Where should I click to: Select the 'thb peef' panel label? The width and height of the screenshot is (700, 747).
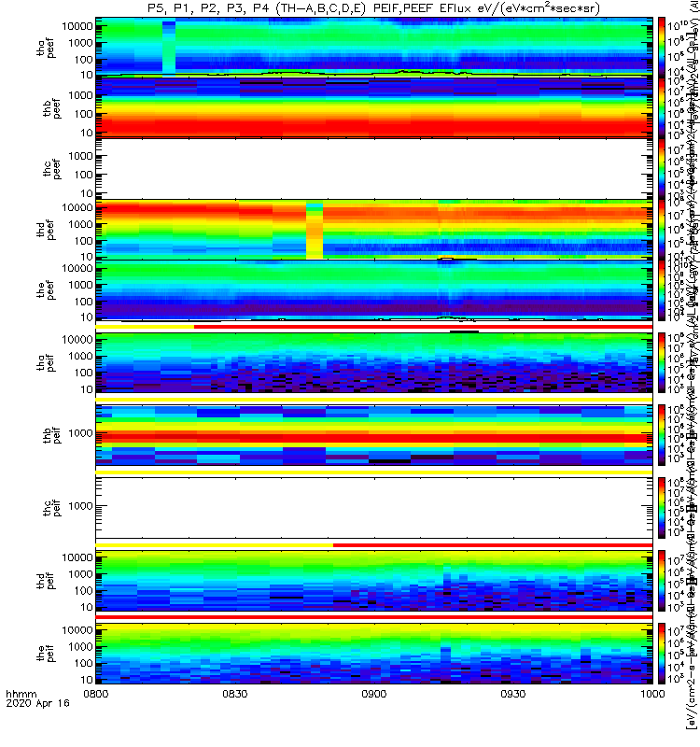51,108
